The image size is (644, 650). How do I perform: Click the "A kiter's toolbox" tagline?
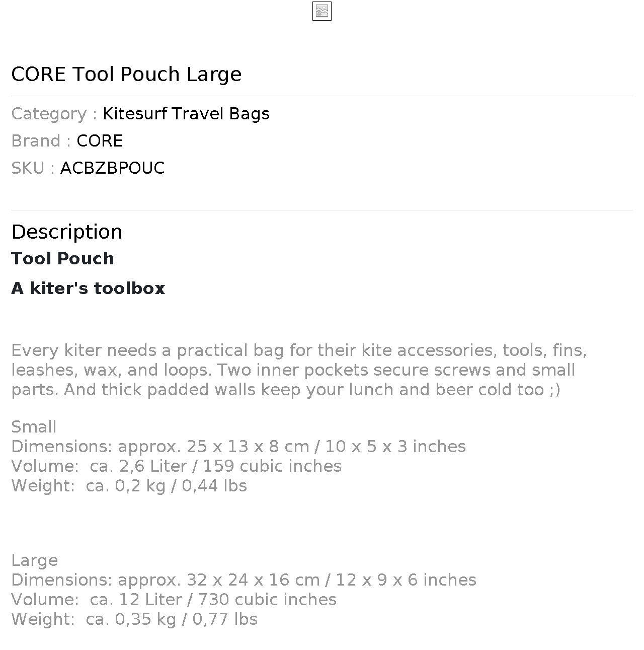tap(88, 288)
